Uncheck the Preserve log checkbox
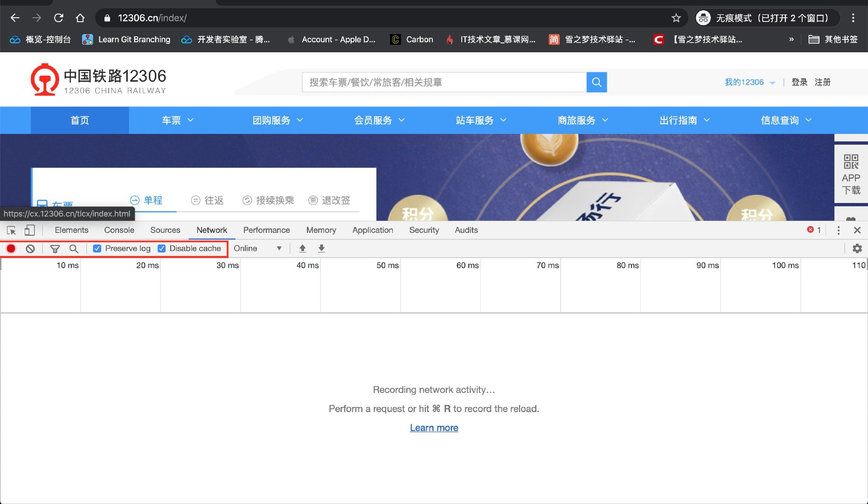The height and width of the screenshot is (504, 868). click(97, 249)
